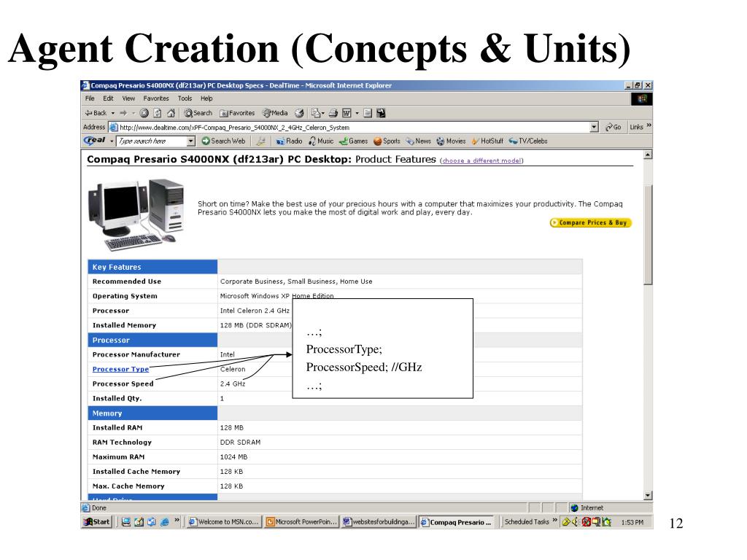The height and width of the screenshot is (560, 747).
Task: Click the vertical scrollbar thumb
Action: tap(648, 235)
